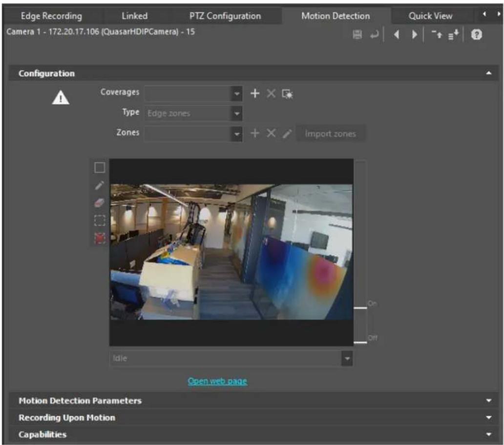This screenshot has height=445, width=504.
Task: Click the Save icon in the toolbar
Action: [357, 34]
